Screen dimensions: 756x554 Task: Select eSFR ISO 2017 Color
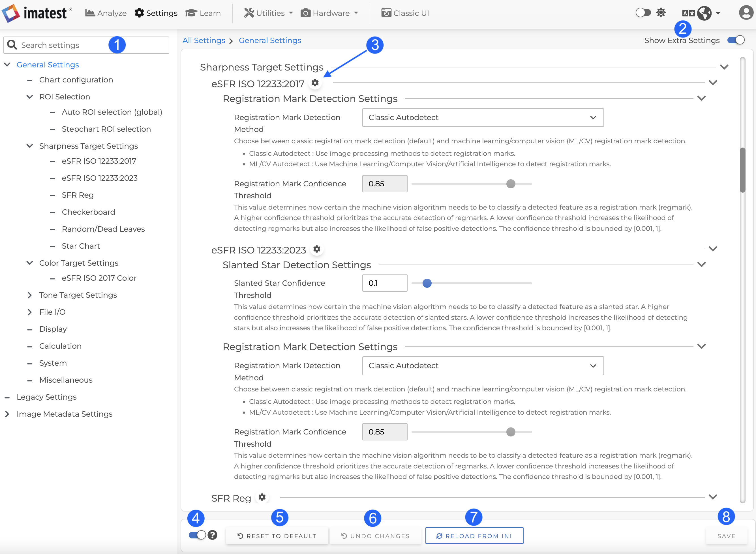click(99, 278)
